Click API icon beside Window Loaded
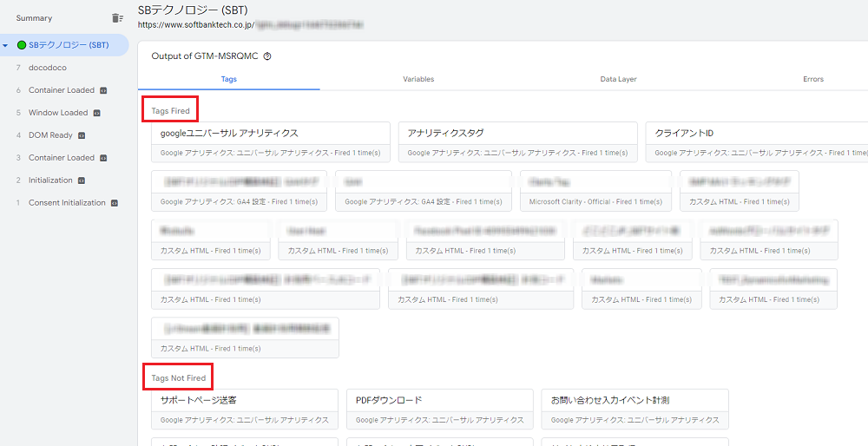 pyautogui.click(x=97, y=113)
